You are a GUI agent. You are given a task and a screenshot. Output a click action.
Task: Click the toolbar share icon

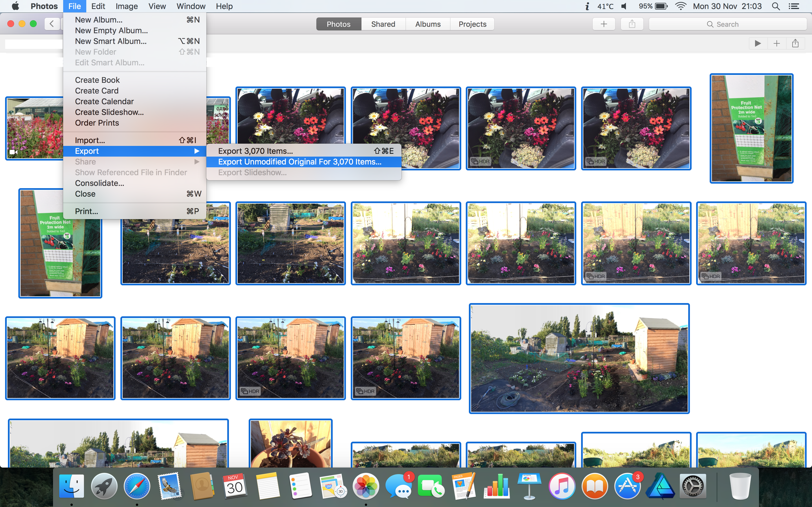pyautogui.click(x=632, y=24)
